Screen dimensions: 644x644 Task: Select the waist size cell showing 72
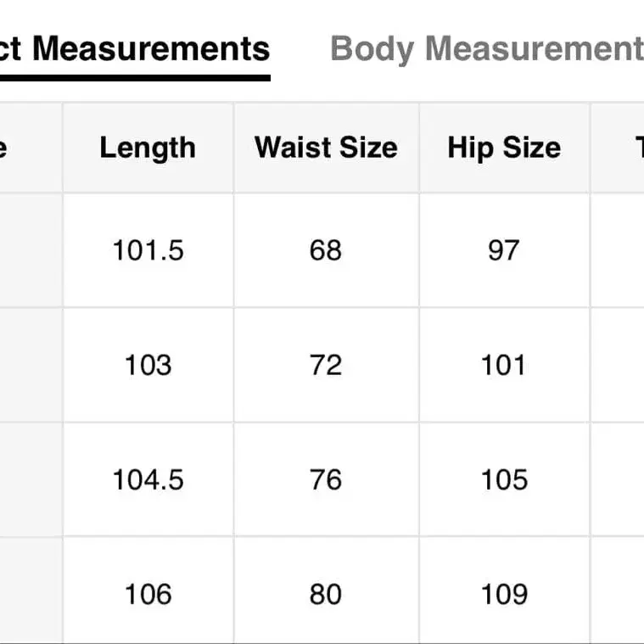click(326, 365)
